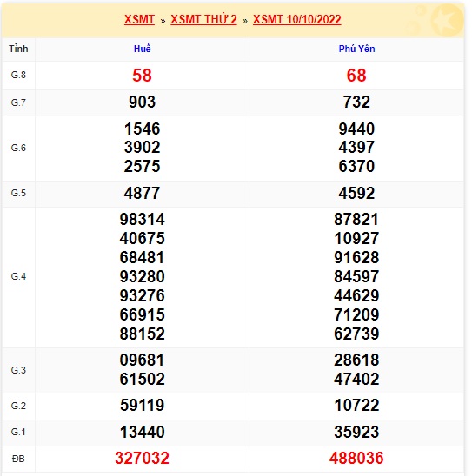Select G.4 number 88152
472x476 pixels.
[143, 334]
